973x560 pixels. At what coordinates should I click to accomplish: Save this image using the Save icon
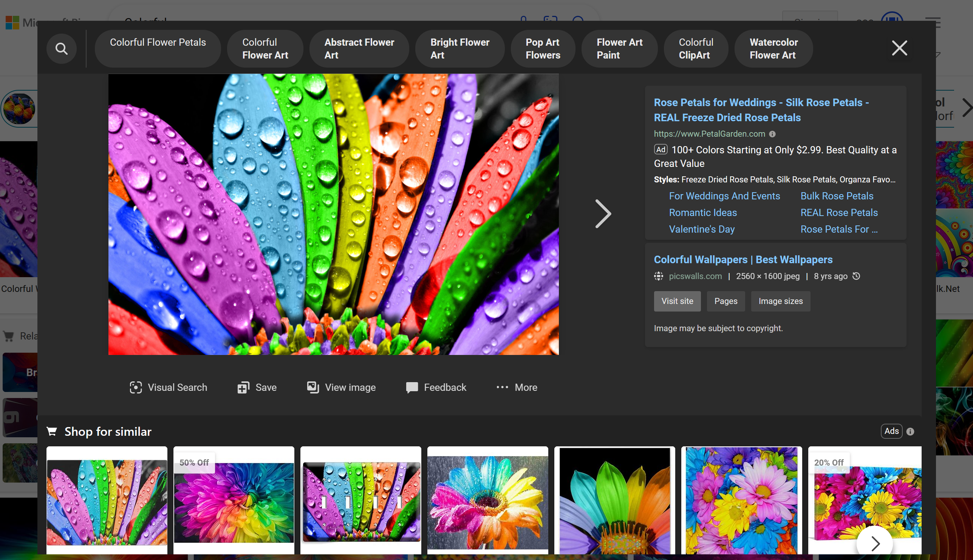(x=243, y=388)
